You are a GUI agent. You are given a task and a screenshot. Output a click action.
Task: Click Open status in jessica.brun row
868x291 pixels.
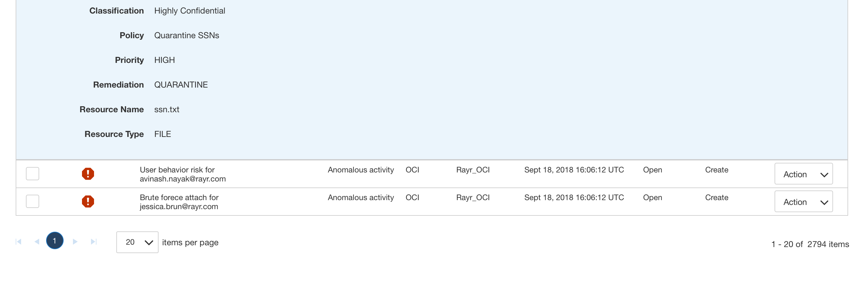(x=652, y=197)
